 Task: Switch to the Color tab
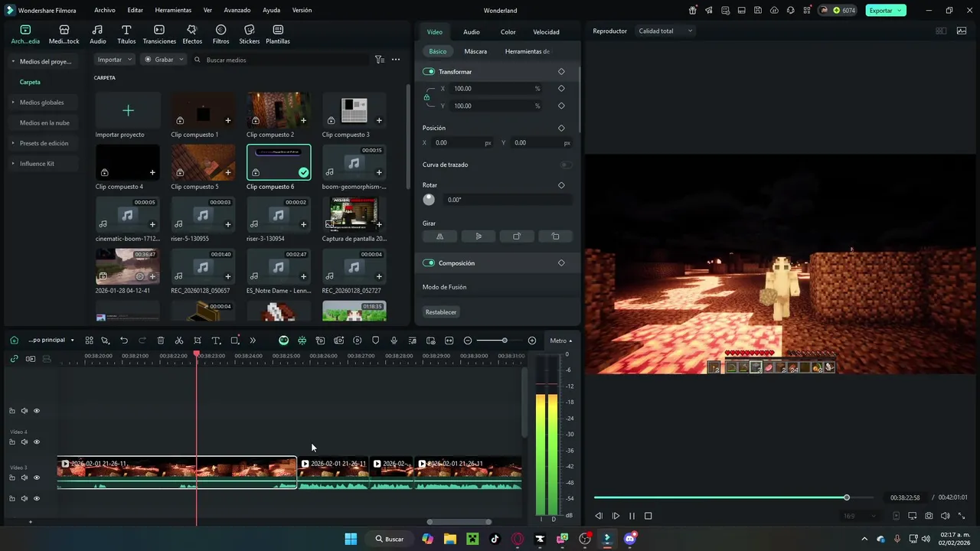coord(508,32)
